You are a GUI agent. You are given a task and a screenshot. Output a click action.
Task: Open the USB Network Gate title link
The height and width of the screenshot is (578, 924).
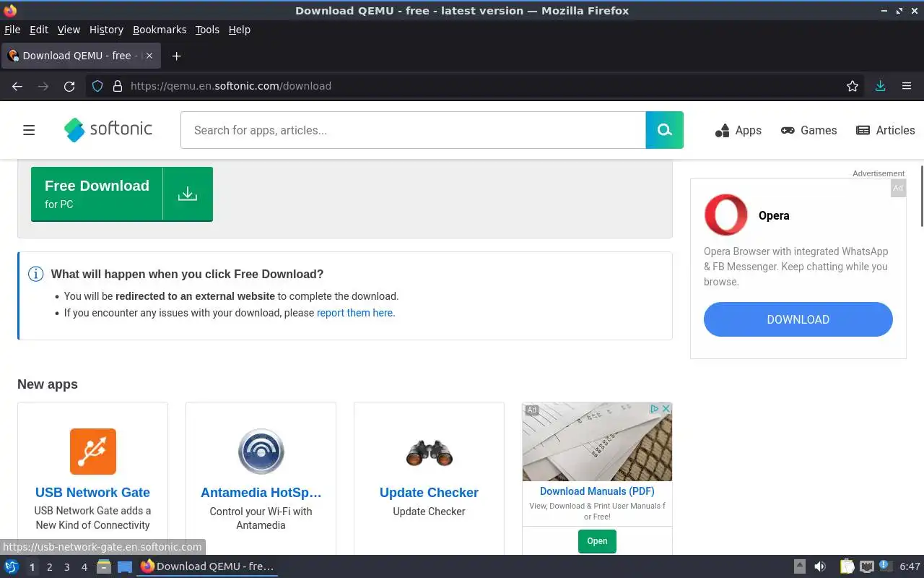click(x=92, y=493)
